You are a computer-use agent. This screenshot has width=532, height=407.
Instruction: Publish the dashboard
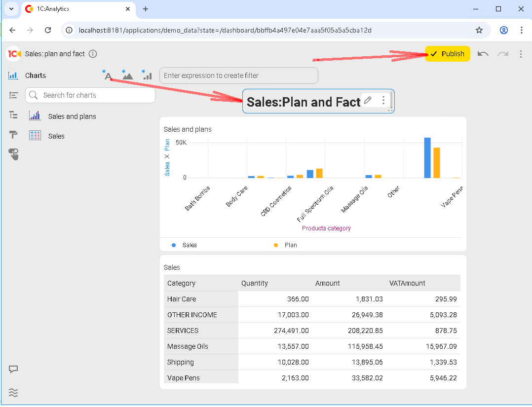tap(448, 54)
